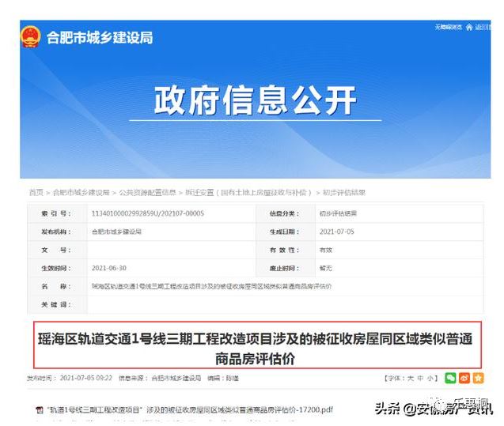Open the 17200.pdf attachment link
The image size is (504, 426).
tap(191, 409)
